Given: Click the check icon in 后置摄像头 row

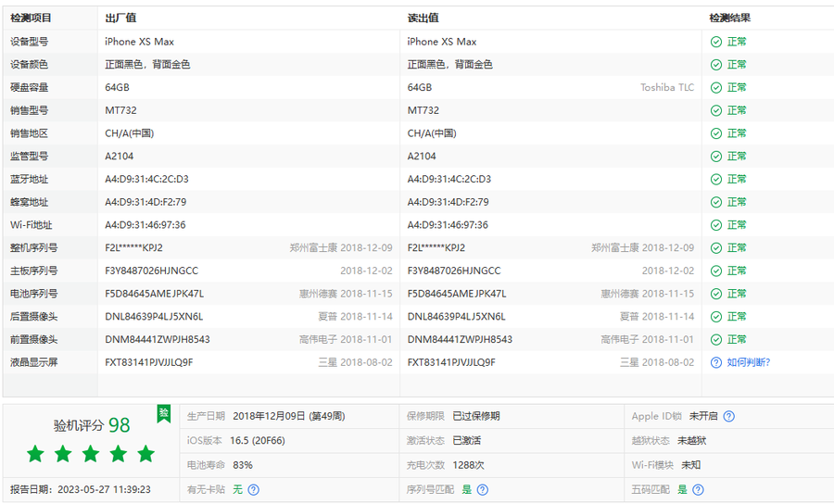Looking at the screenshot, I should point(716,317).
